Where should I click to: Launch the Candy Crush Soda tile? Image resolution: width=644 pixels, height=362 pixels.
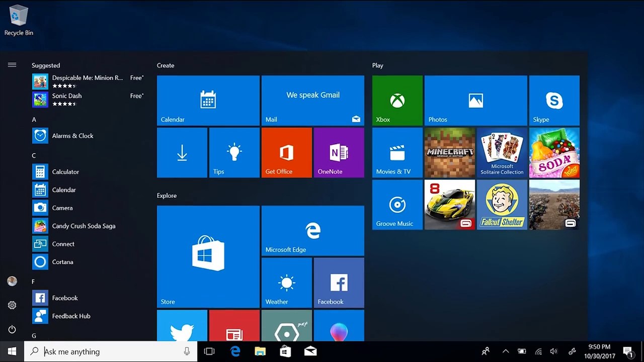tap(554, 152)
